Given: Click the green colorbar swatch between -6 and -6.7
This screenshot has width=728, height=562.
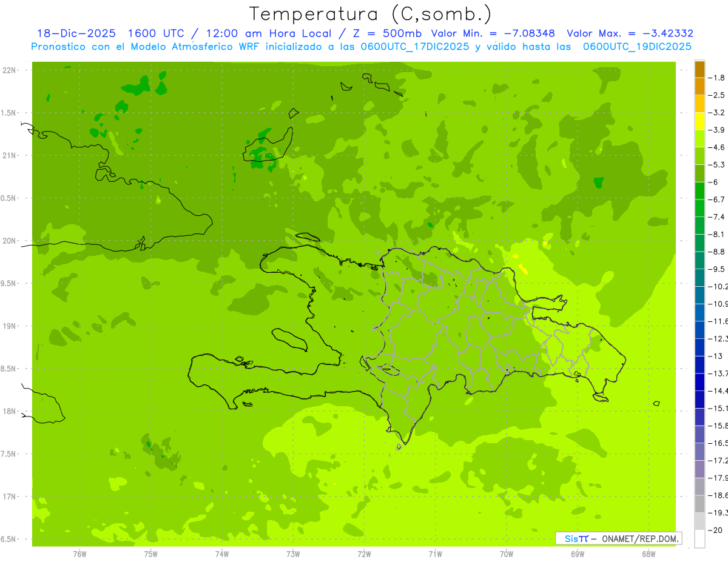Looking at the screenshot, I should click(699, 190).
